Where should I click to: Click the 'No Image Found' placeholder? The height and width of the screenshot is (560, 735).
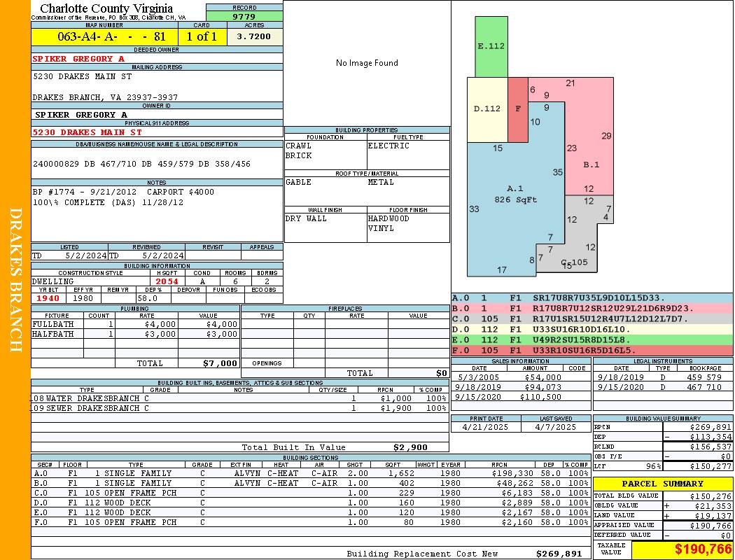(367, 63)
